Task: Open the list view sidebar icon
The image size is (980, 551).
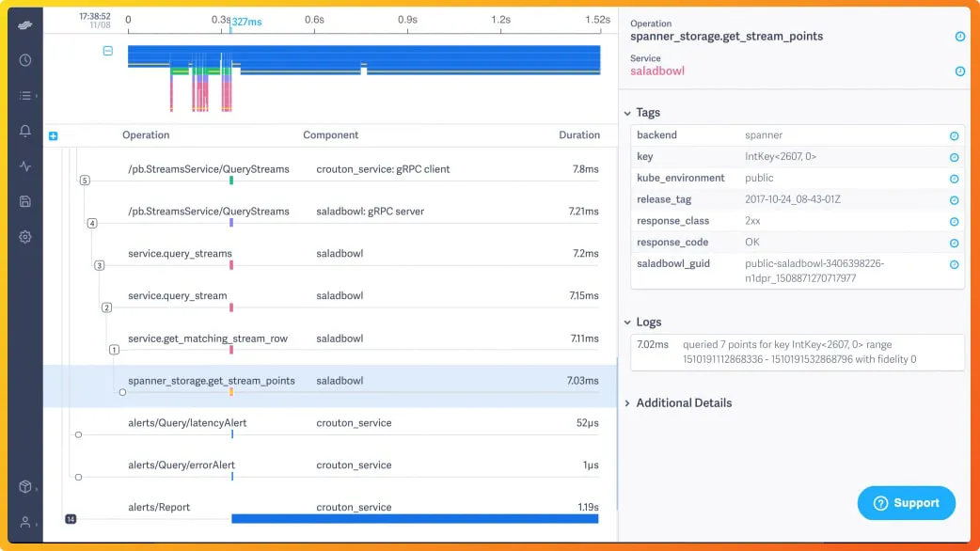Action: 25,96
